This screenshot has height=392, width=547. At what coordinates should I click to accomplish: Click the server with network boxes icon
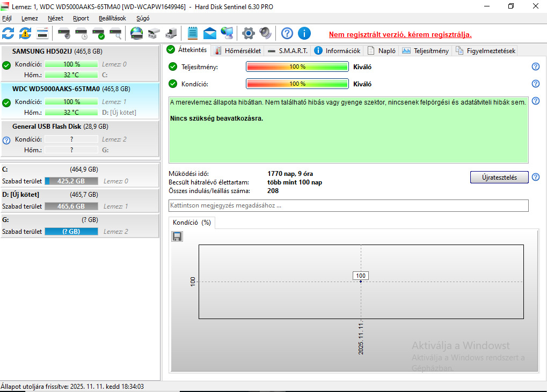(171, 33)
